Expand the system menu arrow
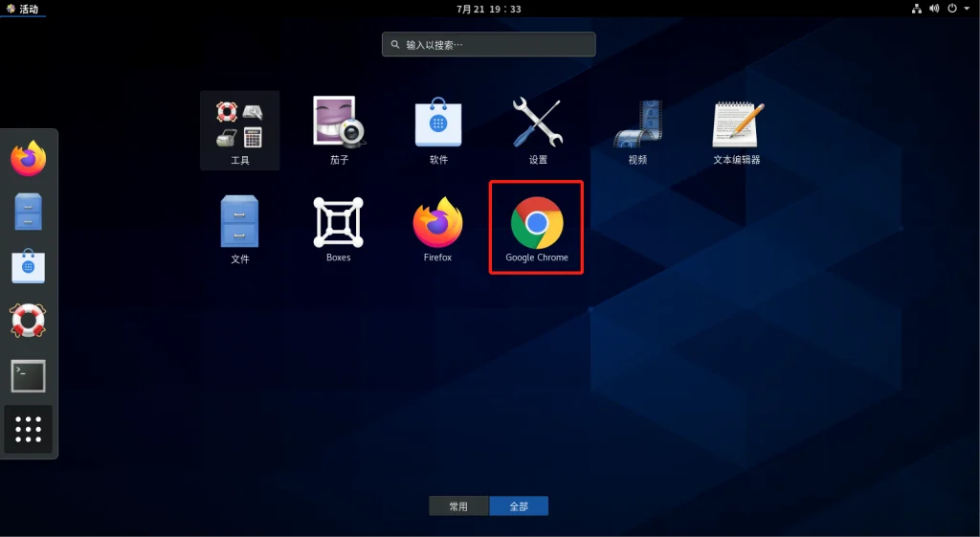Image resolution: width=980 pixels, height=537 pixels. pyautogui.click(x=967, y=9)
